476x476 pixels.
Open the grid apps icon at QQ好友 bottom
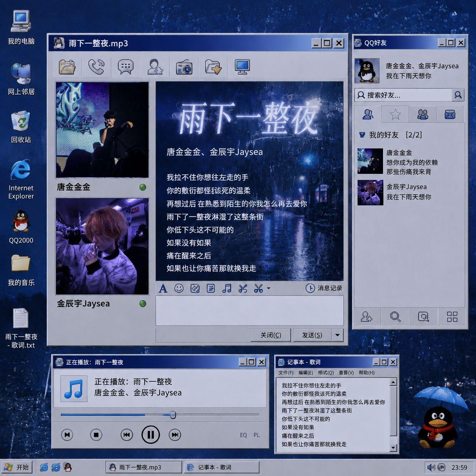coord(452,317)
